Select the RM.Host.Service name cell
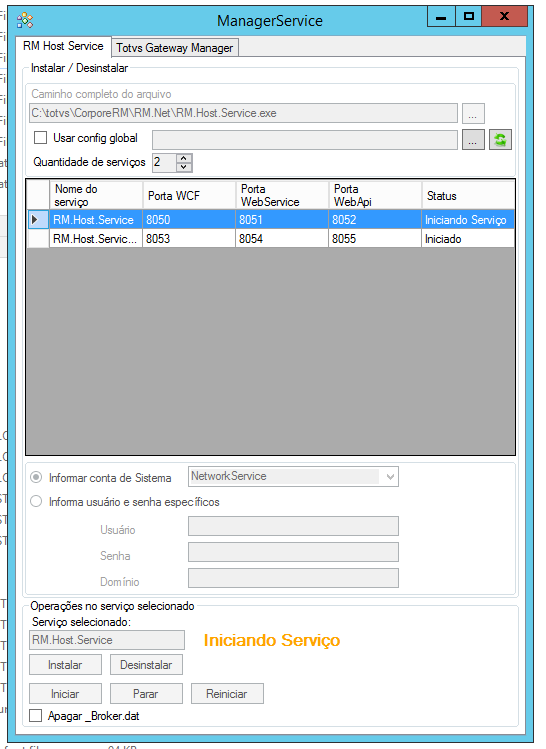 click(96, 220)
